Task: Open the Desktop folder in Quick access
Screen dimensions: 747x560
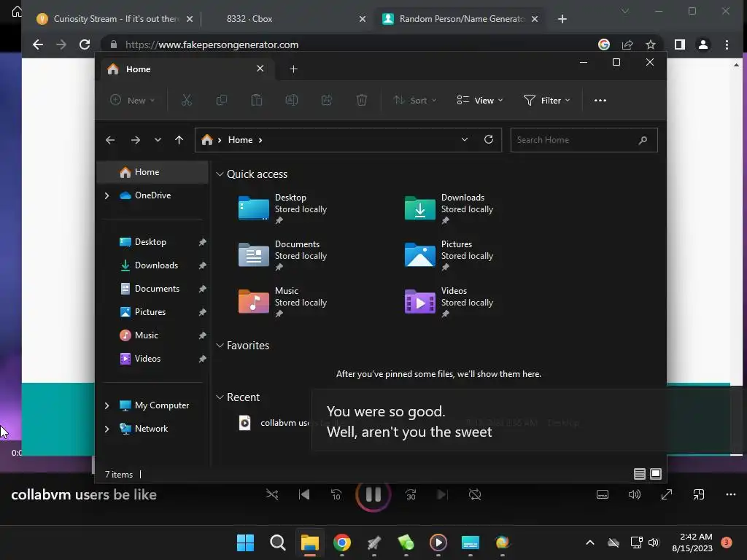Action: click(x=282, y=208)
